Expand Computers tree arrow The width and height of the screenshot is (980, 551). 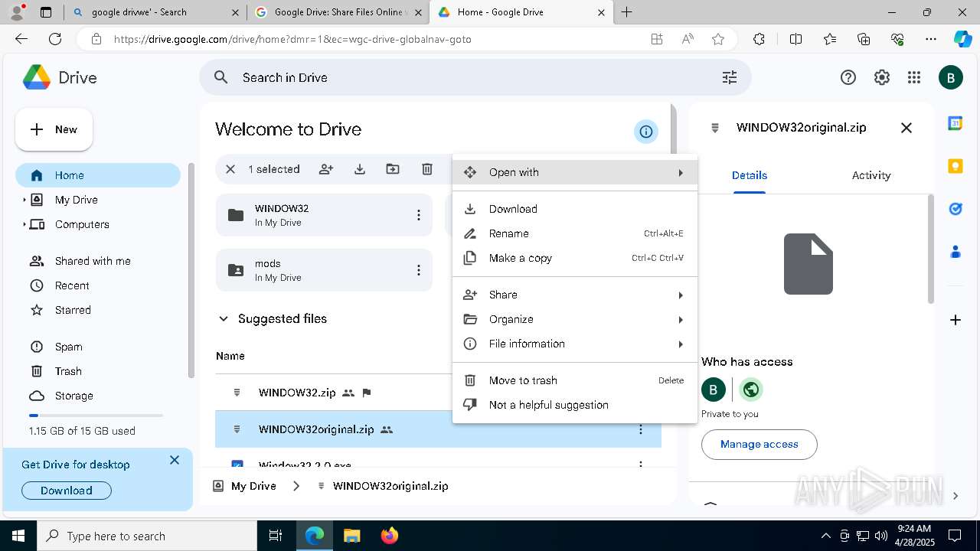tap(24, 224)
